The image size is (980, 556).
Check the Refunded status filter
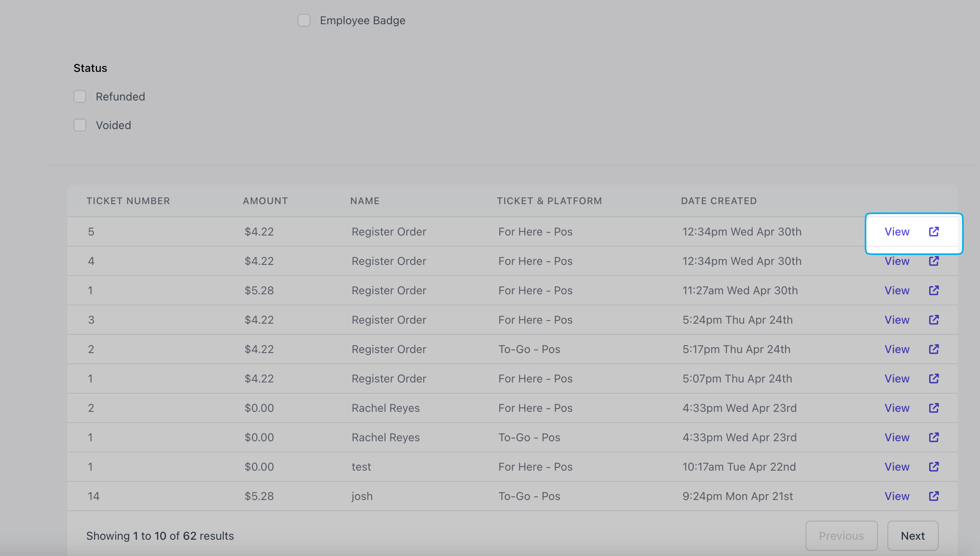coord(80,97)
